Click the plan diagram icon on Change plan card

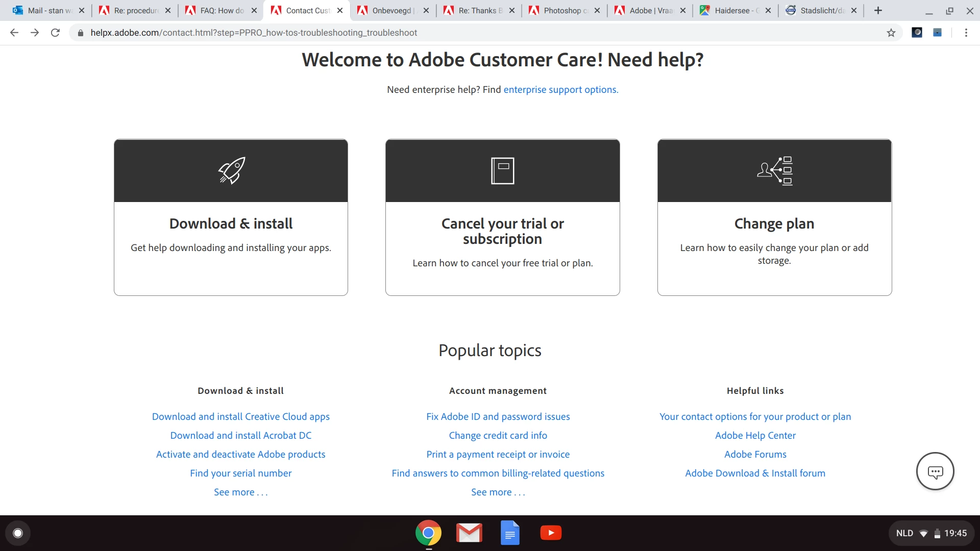point(774,170)
